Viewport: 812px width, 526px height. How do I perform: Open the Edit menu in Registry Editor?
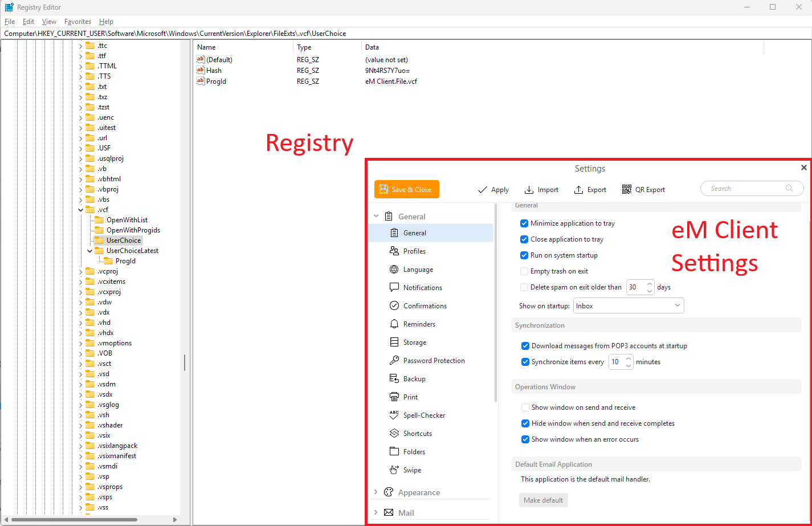28,22
